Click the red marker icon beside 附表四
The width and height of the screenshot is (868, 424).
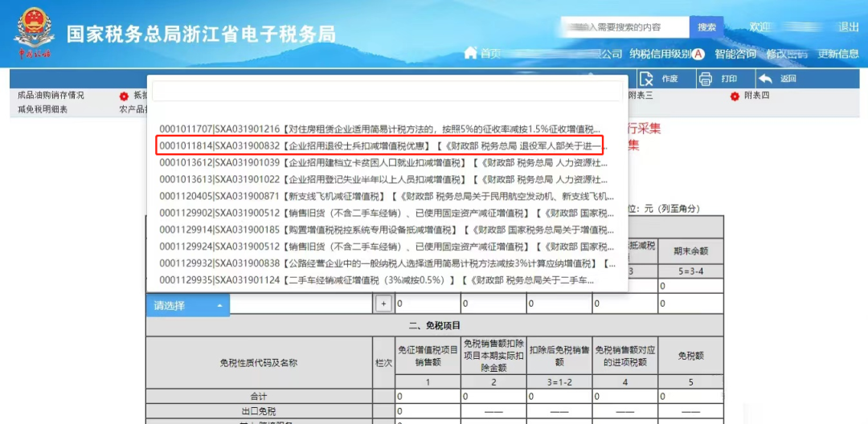pos(735,96)
